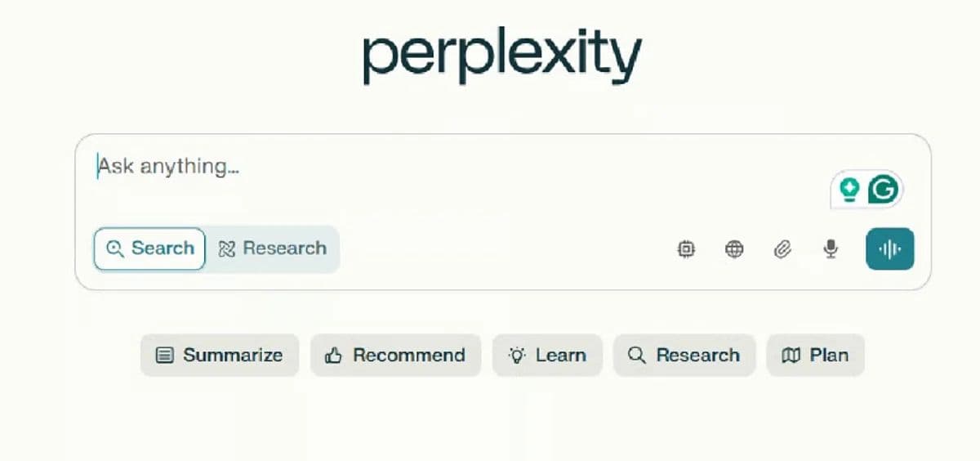Click the perplexity logo
The width and height of the screenshot is (980, 461).
[x=502, y=56]
